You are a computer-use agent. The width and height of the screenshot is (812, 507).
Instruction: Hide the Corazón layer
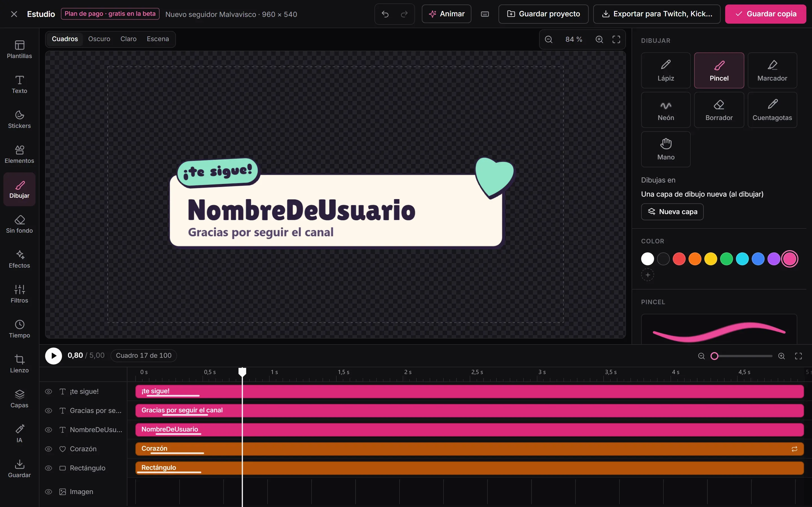tap(49, 449)
